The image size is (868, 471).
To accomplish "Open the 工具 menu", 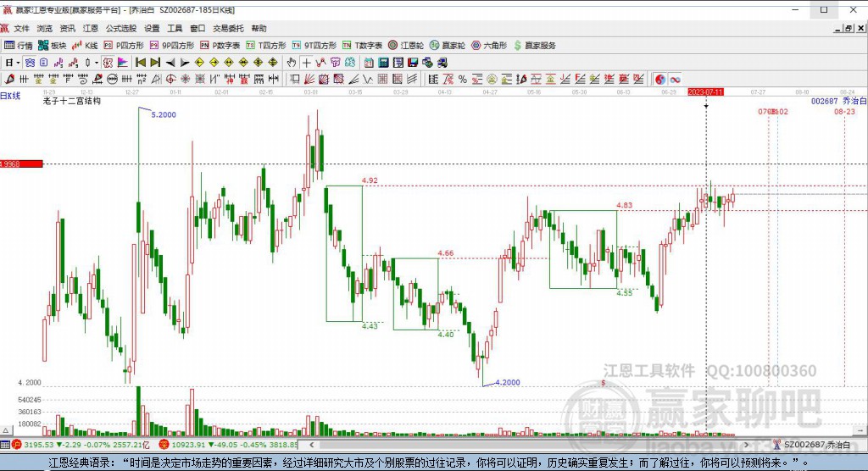I will point(175,28).
